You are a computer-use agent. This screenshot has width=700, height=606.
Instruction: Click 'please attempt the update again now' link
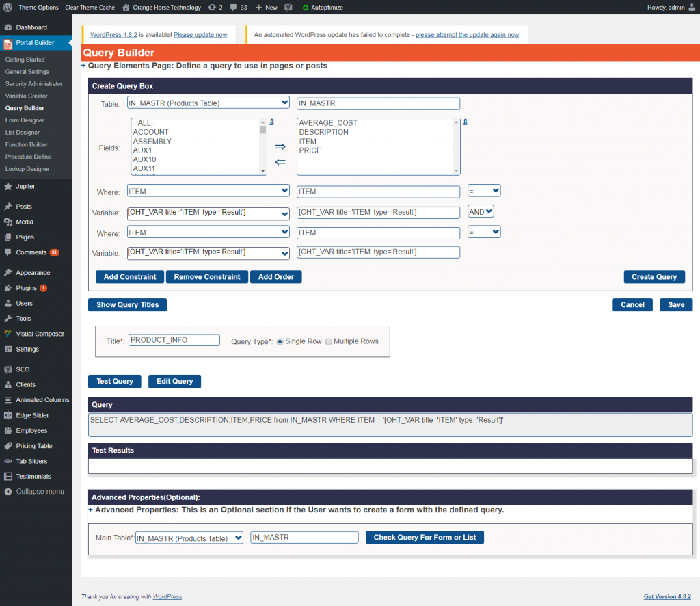pyautogui.click(x=468, y=35)
